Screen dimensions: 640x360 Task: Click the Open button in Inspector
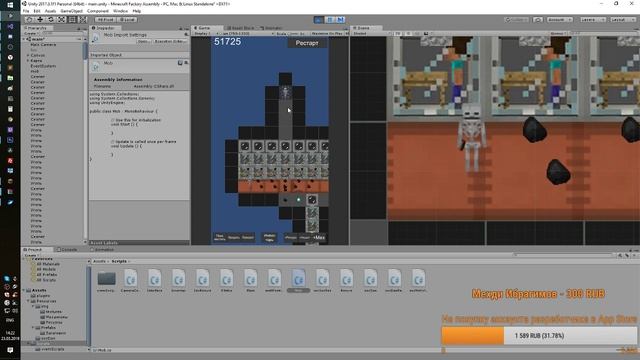[x=143, y=41]
